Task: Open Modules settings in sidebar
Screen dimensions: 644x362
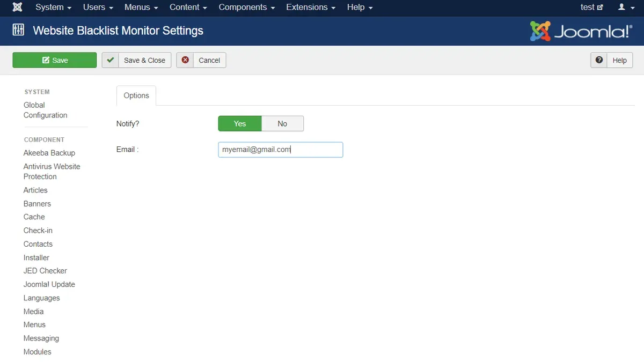Action: (x=38, y=352)
